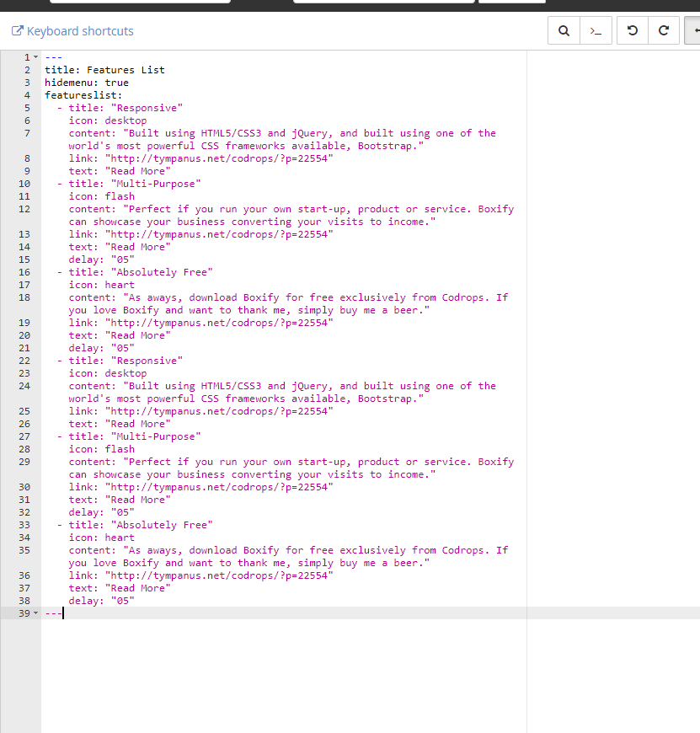This screenshot has width=700, height=733.
Task: Click 'icon: desktop' on line 23
Action: click(x=108, y=373)
